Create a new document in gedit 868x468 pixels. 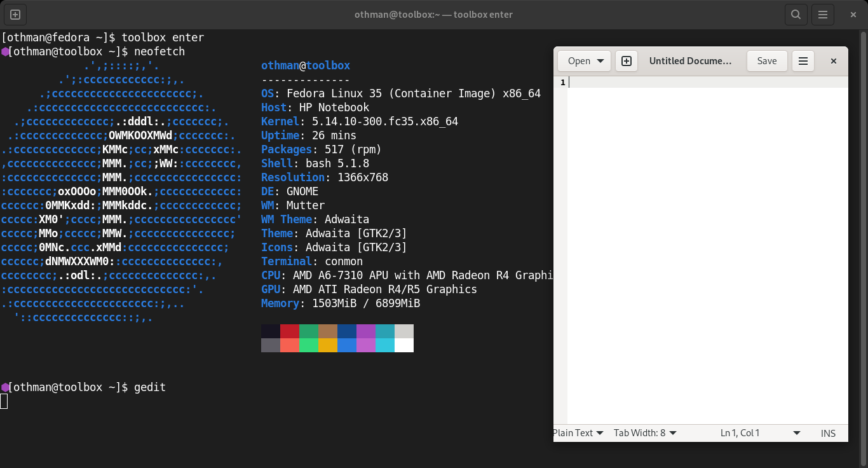click(x=627, y=61)
